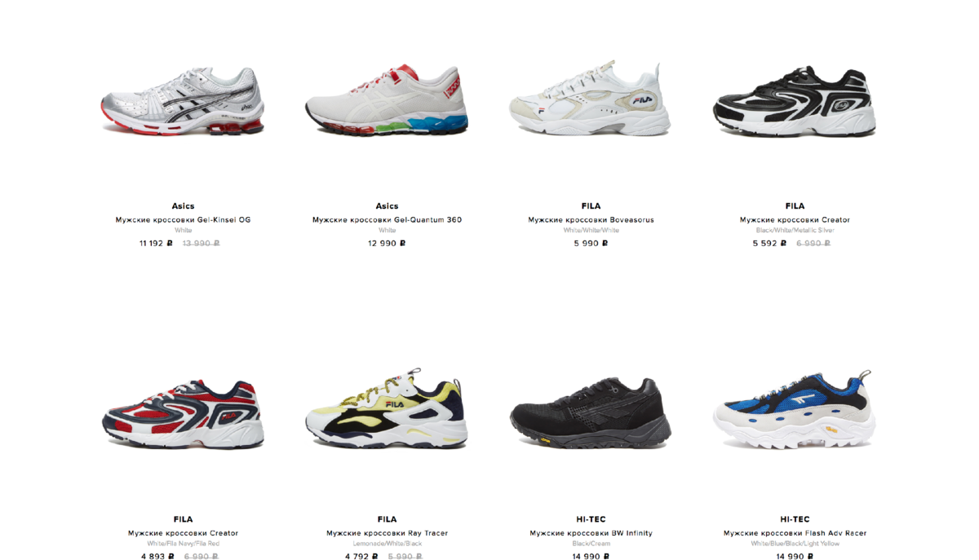View the black and white FILA Creator photo
This screenshot has width=979, height=560.
coord(795,101)
